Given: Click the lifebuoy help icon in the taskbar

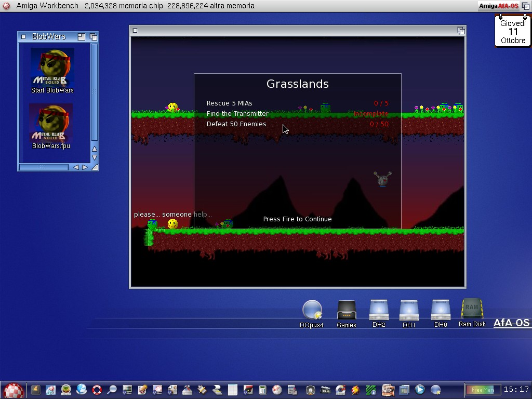Looking at the screenshot, I should coord(97,390).
